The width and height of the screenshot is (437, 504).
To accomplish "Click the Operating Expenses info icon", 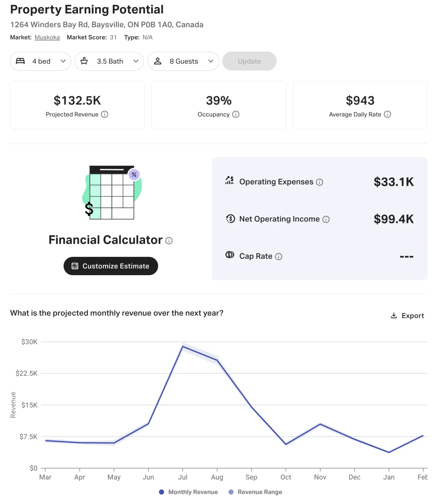I will (x=319, y=182).
